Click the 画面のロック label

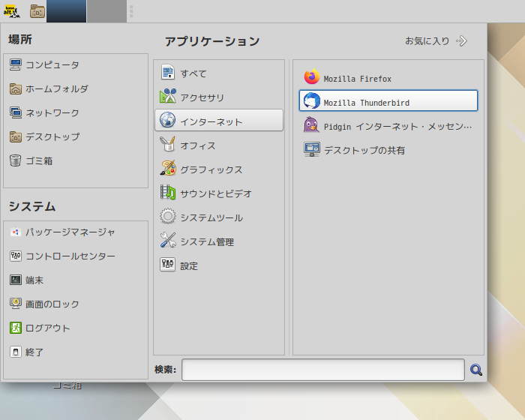[52, 304]
